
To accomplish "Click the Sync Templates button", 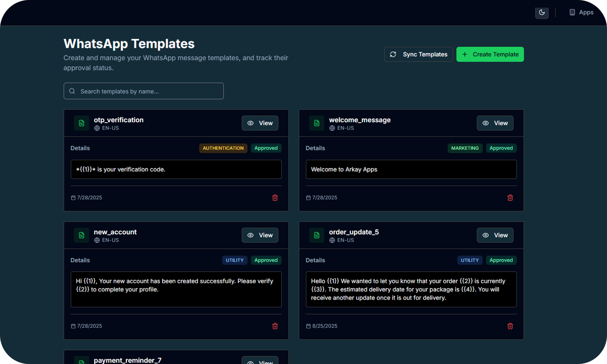I will point(418,54).
